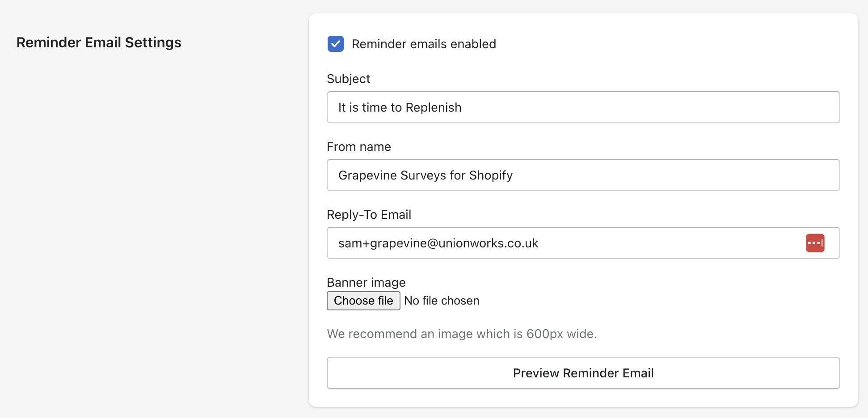The image size is (868, 418).
Task: Click the "Banner image" label
Action: pos(367,283)
